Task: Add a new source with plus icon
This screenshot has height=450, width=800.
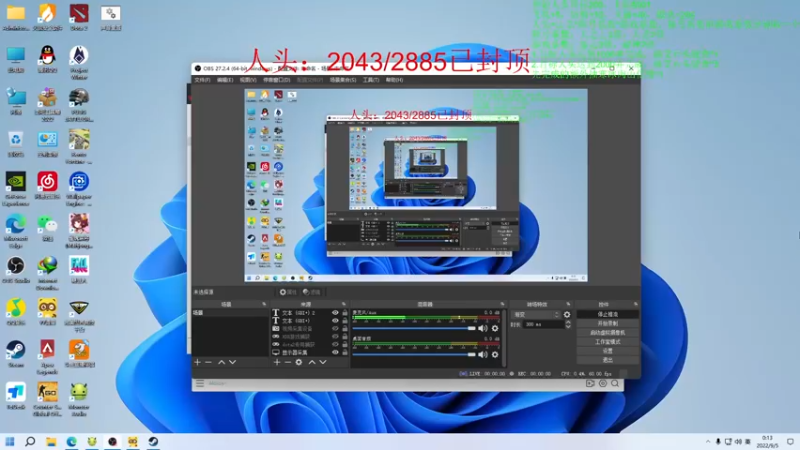Action: 277,362
